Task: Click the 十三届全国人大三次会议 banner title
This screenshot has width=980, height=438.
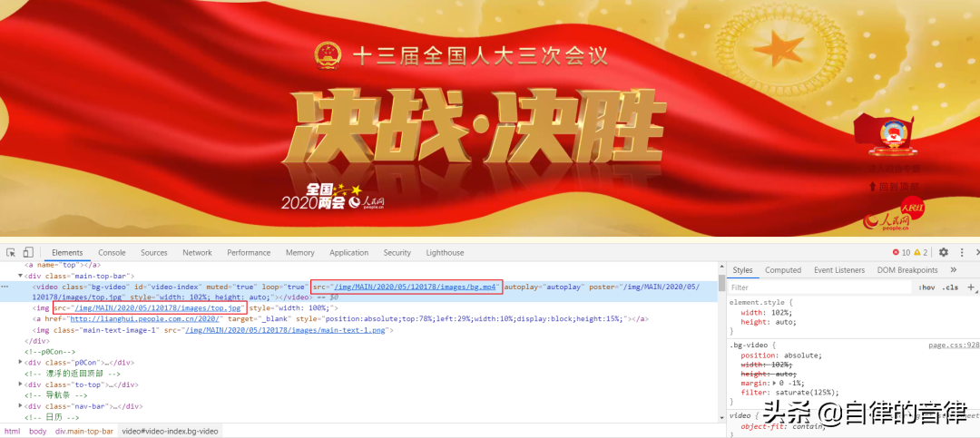Action: pos(480,56)
